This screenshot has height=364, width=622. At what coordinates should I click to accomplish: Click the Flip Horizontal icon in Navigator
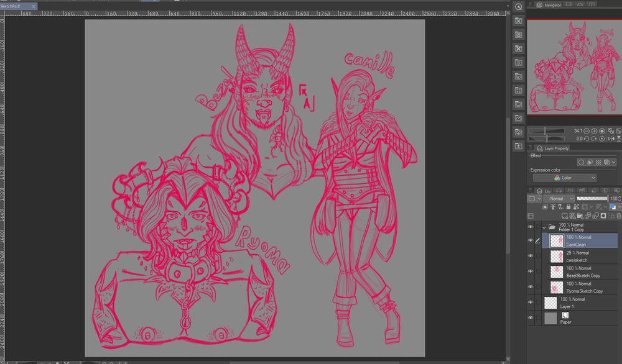coord(611,138)
